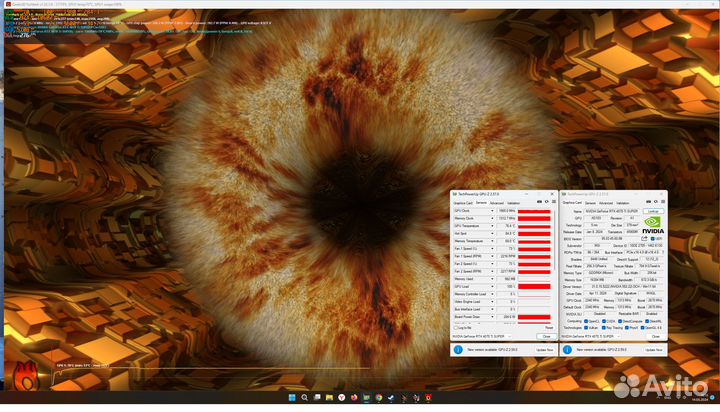Open Validation tab in left GPU-Z window
Viewport: 720px width, 412px height.
tap(514, 203)
